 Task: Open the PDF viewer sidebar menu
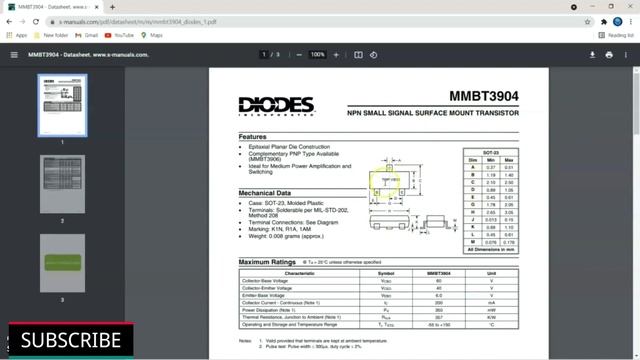pyautogui.click(x=14, y=55)
